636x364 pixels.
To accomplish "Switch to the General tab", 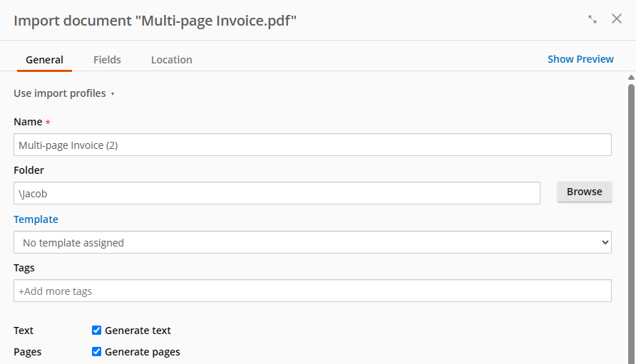I will click(x=45, y=60).
